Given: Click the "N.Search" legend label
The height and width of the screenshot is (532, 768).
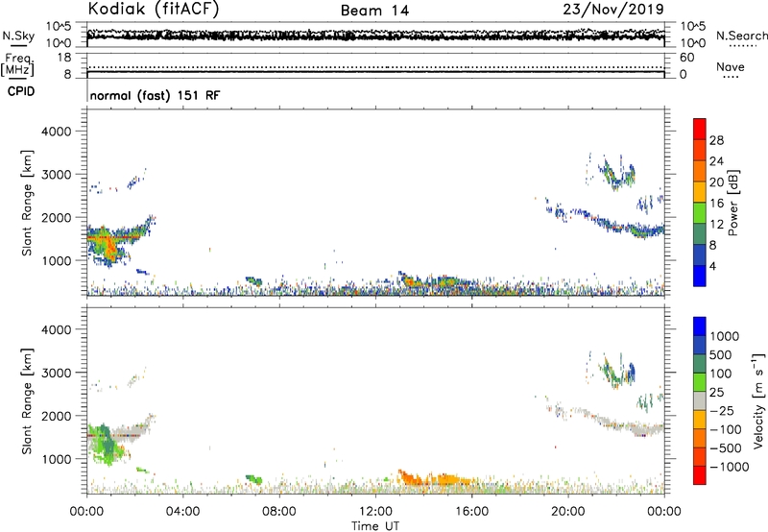Looking at the screenshot, I should click(x=742, y=36).
